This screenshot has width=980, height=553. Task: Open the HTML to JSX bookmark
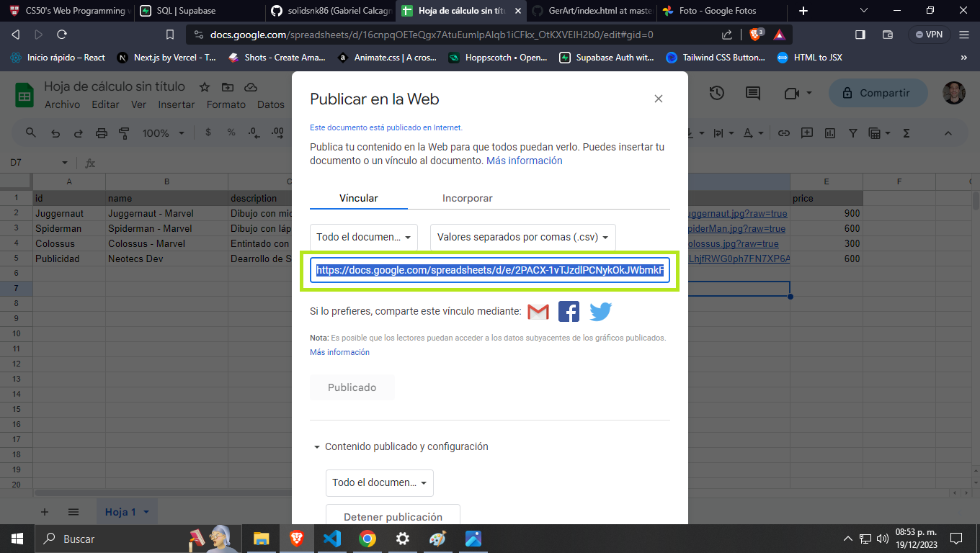pos(809,58)
